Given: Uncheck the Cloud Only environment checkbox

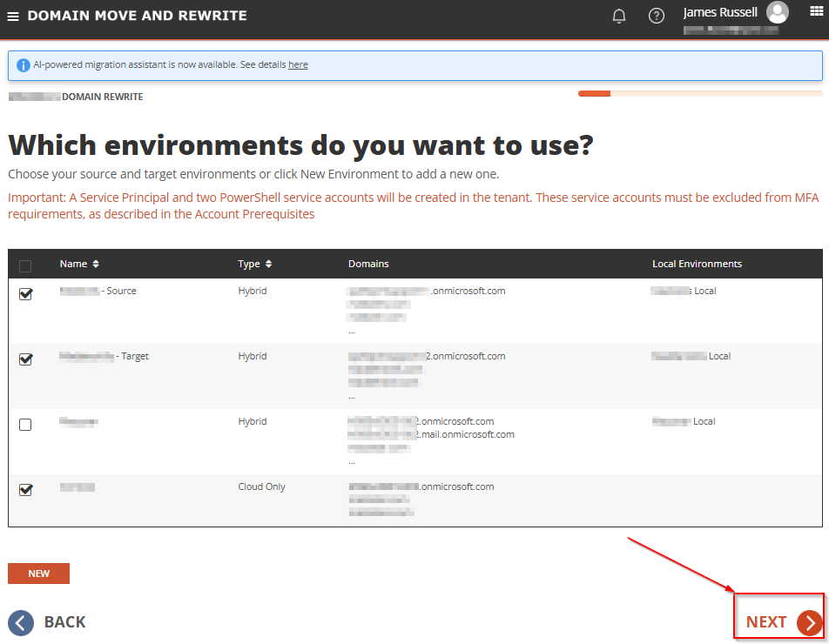Looking at the screenshot, I should tap(25, 490).
